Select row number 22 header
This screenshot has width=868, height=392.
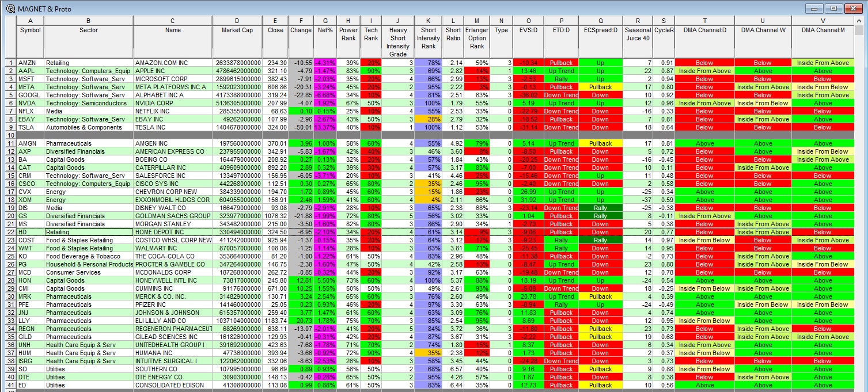point(10,232)
